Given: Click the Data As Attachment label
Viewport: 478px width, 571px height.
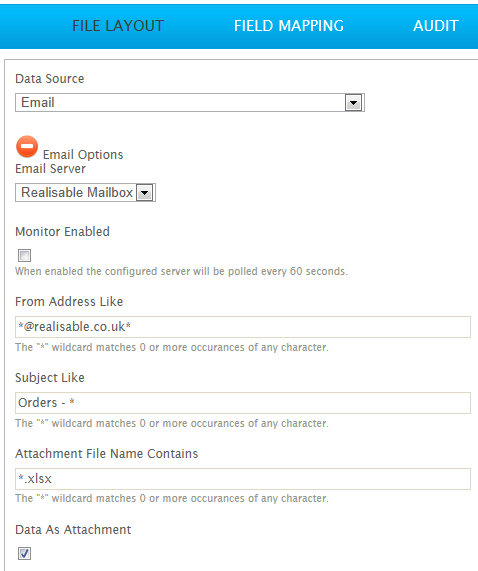Looking at the screenshot, I should coord(73,529).
